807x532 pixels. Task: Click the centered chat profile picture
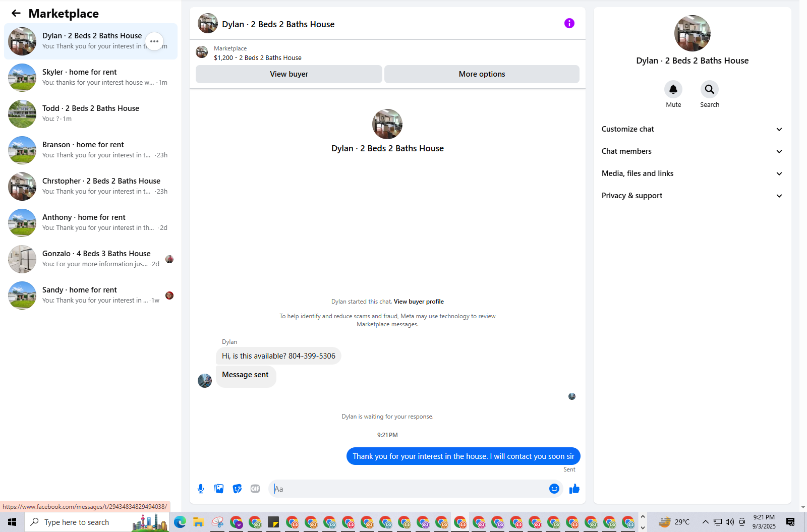coord(387,124)
